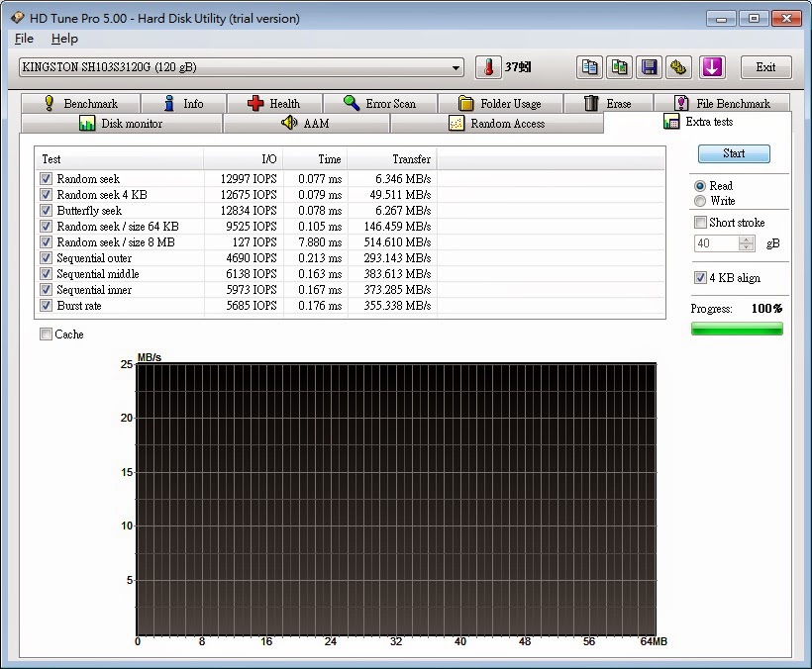812x669 pixels.
Task: Toggle Sequential middle checkbox
Action: 46,274
